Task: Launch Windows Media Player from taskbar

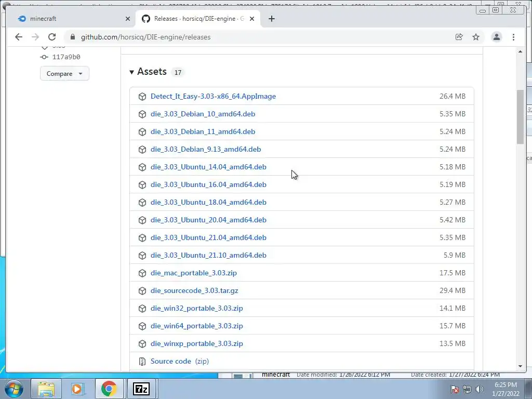Action: coord(77,389)
